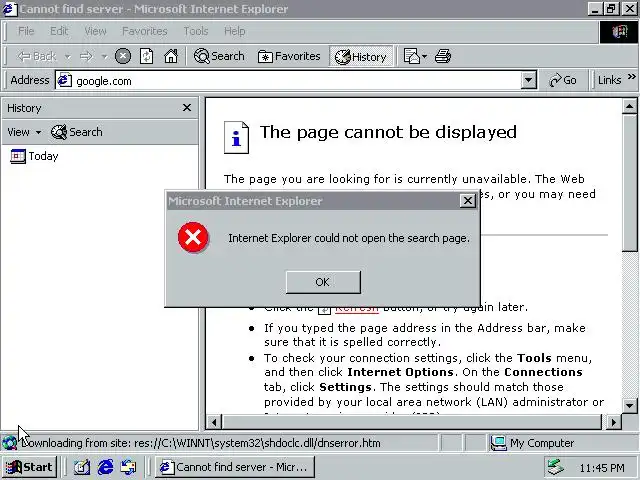640x480 pixels.
Task: Click the Refresh page icon in toolbar
Action: [x=147, y=56]
